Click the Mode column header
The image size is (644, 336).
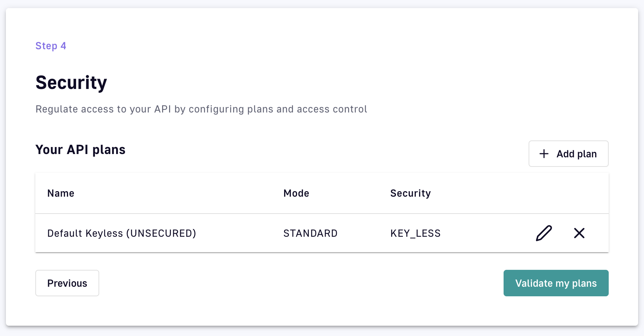[x=296, y=193]
